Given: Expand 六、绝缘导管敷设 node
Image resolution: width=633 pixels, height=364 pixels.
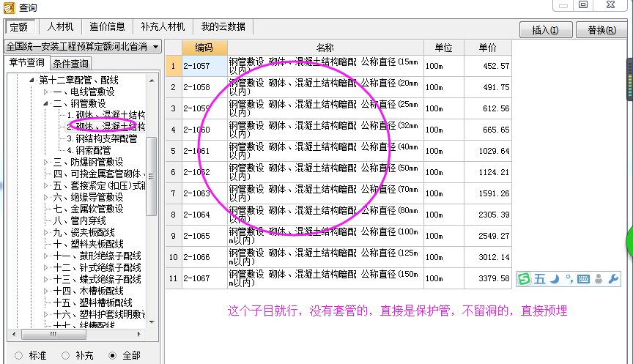Looking at the screenshot, I should coord(45,197).
